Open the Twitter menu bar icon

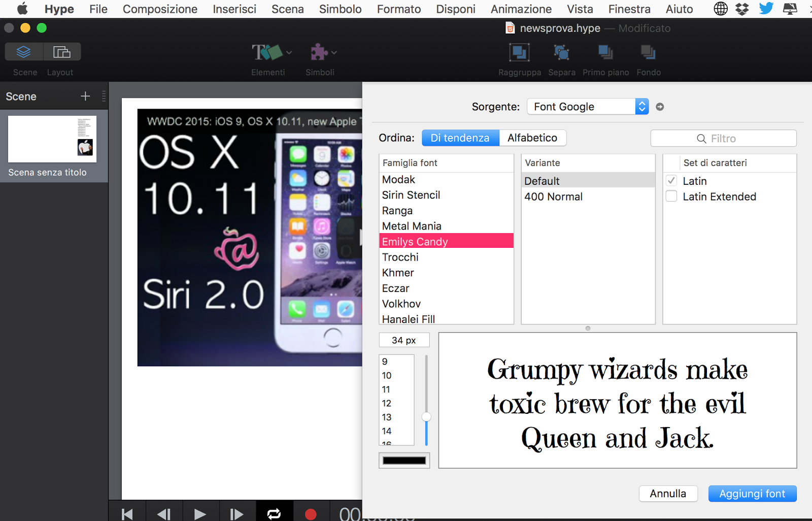coord(766,9)
